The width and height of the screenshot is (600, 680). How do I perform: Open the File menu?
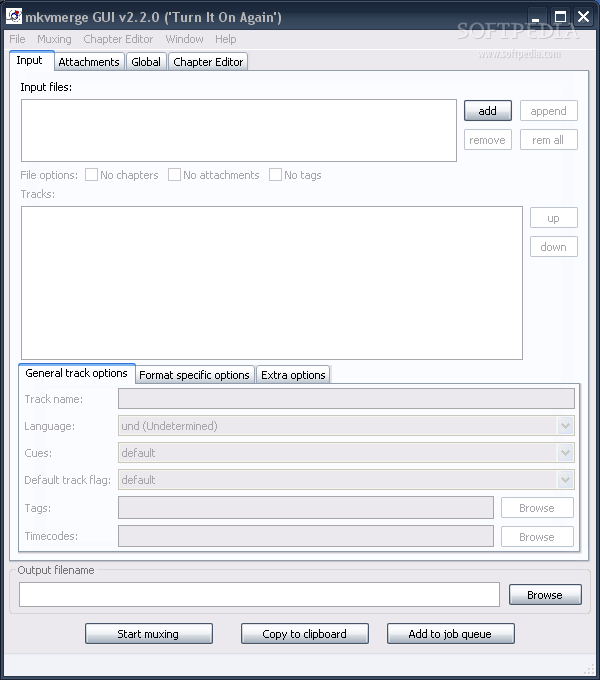pos(17,39)
